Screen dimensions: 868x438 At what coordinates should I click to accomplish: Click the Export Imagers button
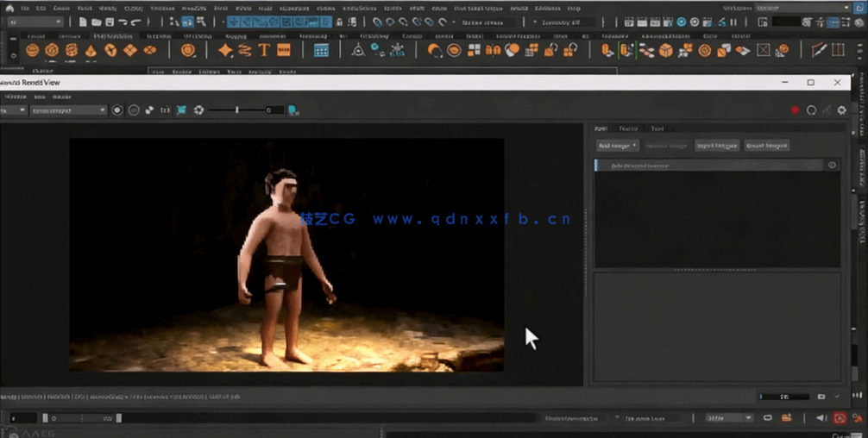767,146
